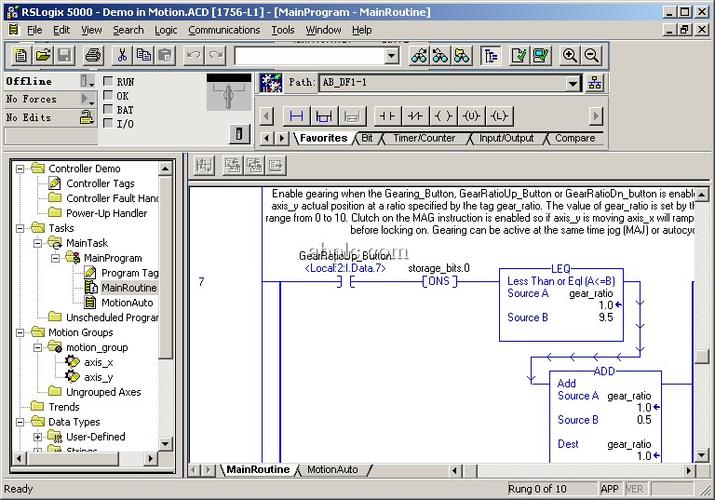Viewport: 715px width, 500px height.
Task: Click into the search text input field
Action: (310, 56)
